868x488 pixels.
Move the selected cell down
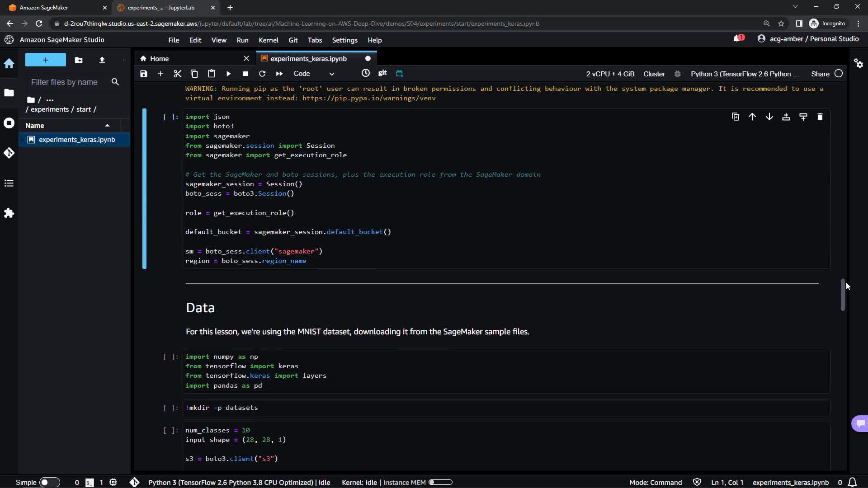769,117
